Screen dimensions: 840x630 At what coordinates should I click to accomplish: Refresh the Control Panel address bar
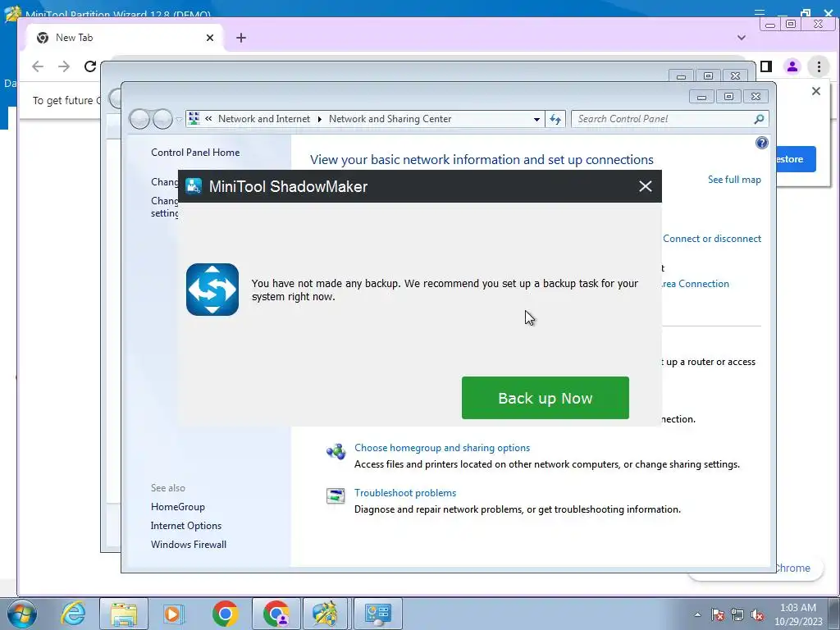tap(555, 119)
